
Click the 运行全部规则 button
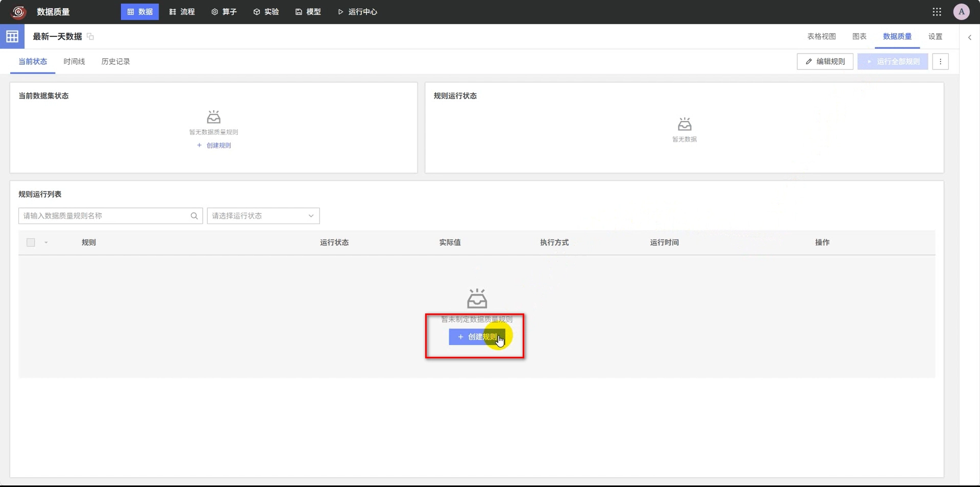coord(893,61)
